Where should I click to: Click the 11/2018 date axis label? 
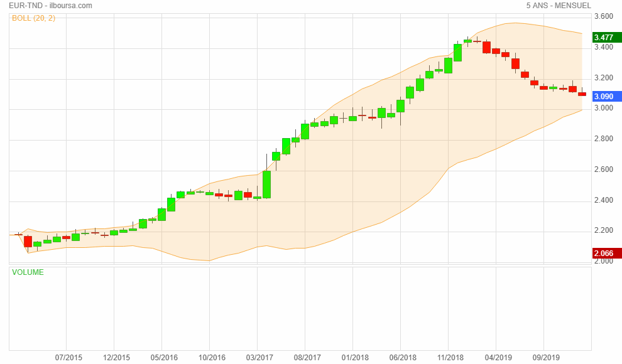click(x=450, y=357)
